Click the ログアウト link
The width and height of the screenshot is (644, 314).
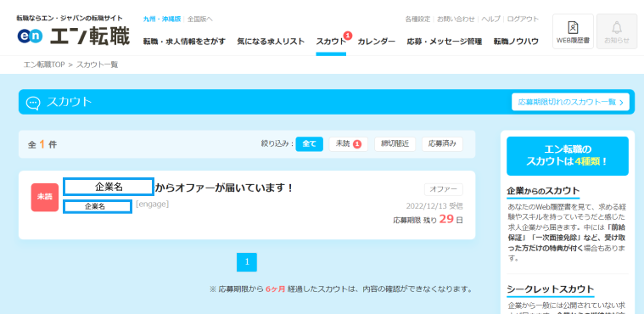pyautogui.click(x=523, y=19)
